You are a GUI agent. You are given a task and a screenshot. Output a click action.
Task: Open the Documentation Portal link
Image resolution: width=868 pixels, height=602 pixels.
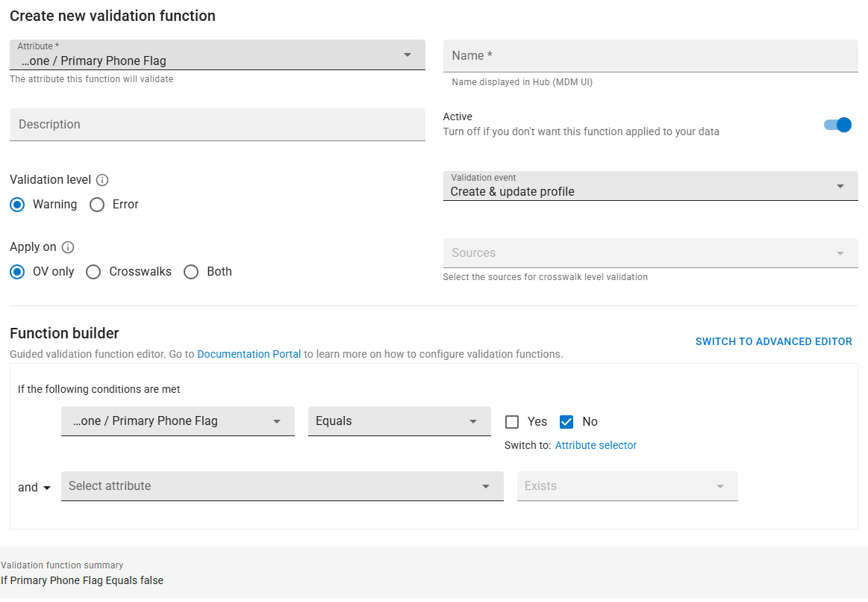249,354
